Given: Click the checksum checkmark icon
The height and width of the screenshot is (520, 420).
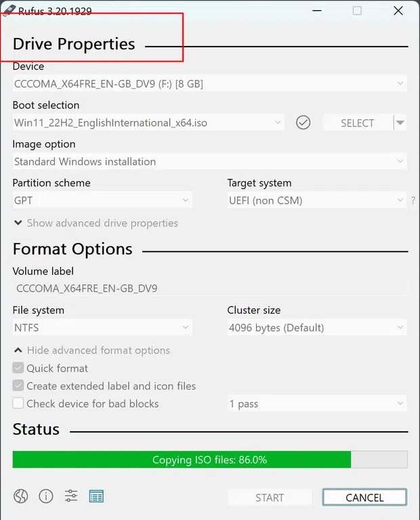Looking at the screenshot, I should point(303,123).
